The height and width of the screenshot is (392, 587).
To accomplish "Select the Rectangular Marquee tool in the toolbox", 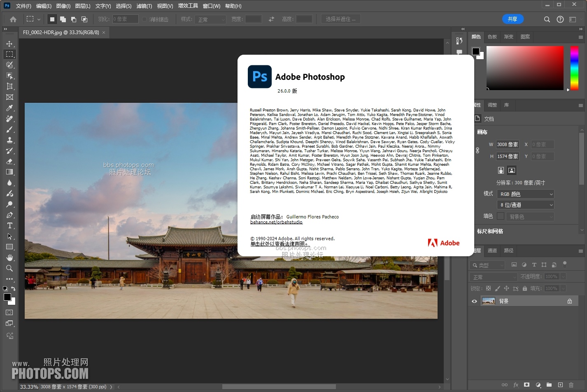I will (x=9, y=54).
